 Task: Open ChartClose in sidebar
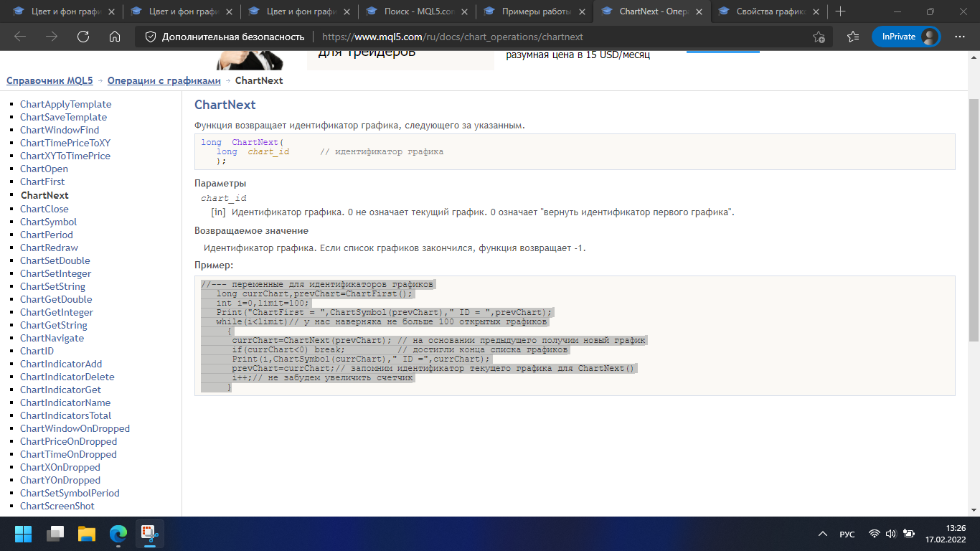point(44,209)
